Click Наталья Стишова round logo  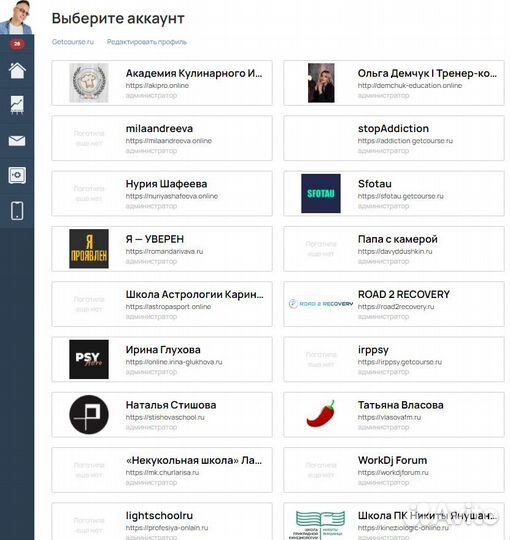pyautogui.click(x=89, y=415)
